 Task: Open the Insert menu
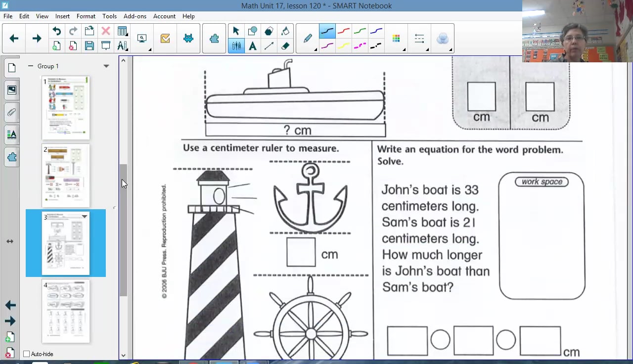tap(62, 16)
